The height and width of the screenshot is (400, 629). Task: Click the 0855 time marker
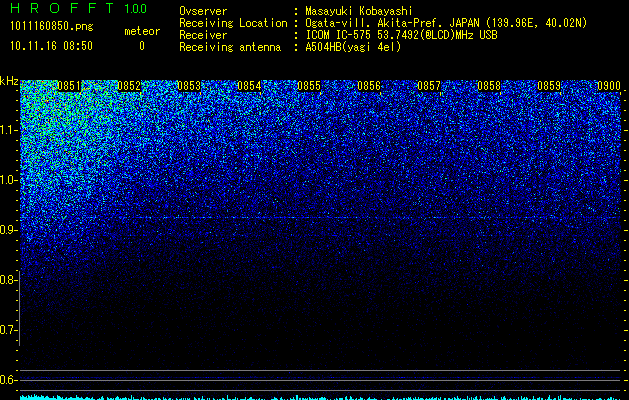tap(309, 86)
